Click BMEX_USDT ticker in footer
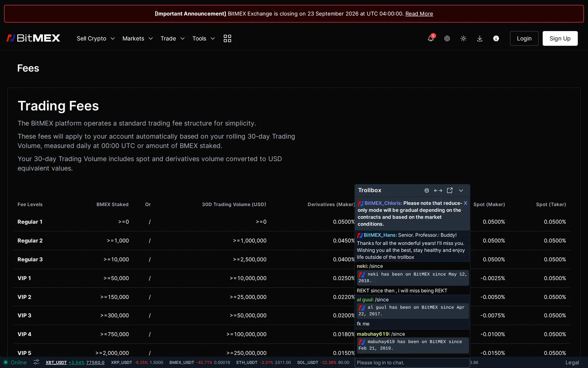 [199, 363]
